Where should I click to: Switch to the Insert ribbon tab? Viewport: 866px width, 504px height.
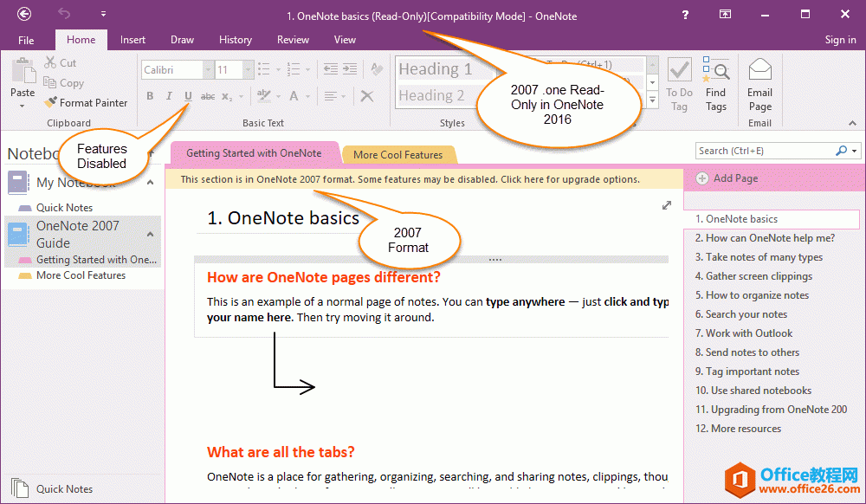coord(132,39)
